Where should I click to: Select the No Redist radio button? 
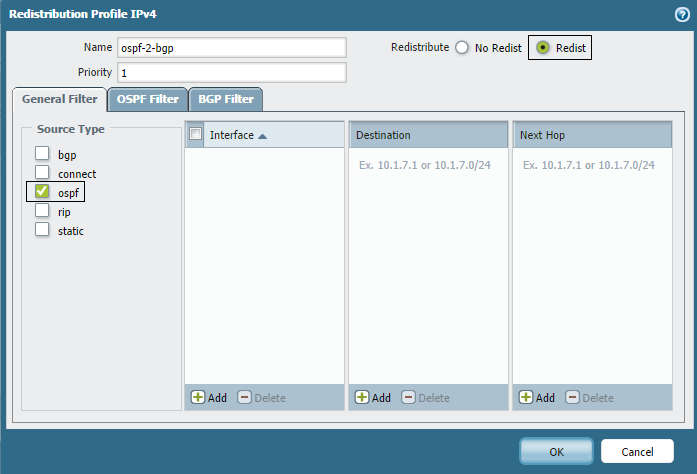[x=462, y=48]
